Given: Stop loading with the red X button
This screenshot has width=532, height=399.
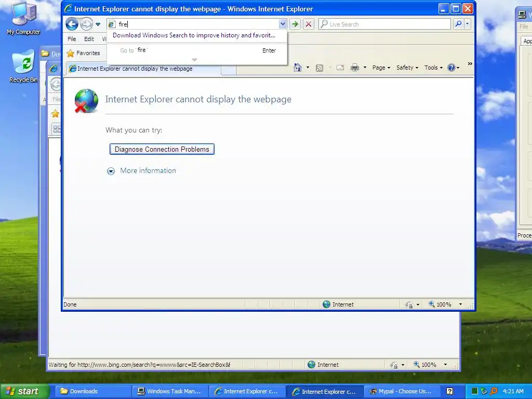Looking at the screenshot, I should (309, 24).
